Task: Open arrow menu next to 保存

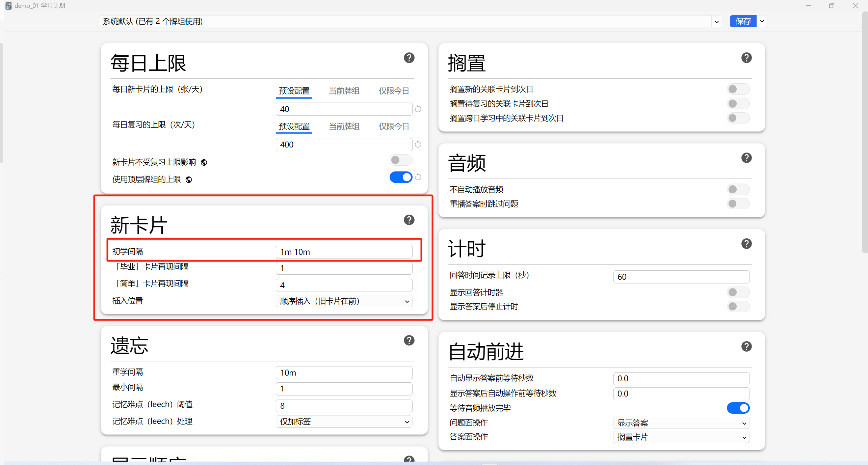Action: [x=762, y=22]
